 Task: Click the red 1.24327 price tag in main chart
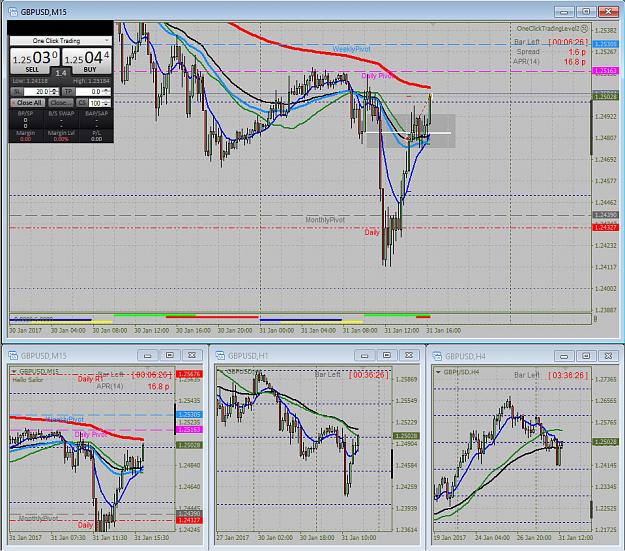point(605,227)
